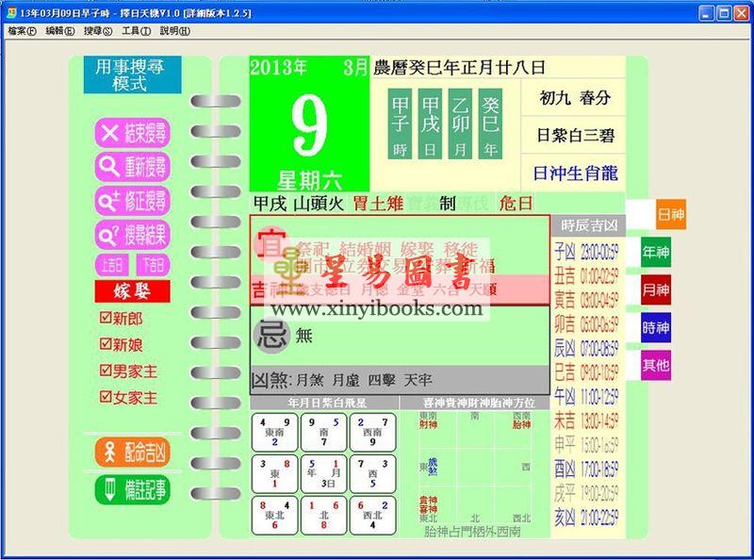Select the 午凶 11:00-12:59 hour row
The image size is (754, 560).
586,396
